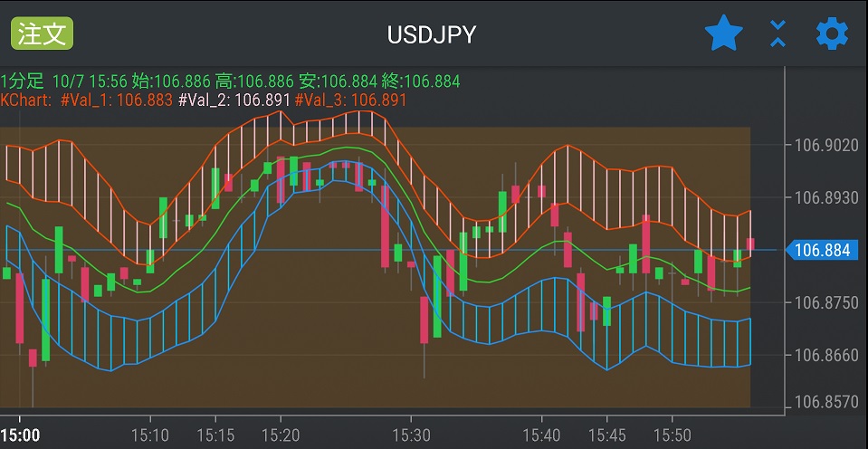868x449 pixels.
Task: Click the 106.8570 price axis label
Action: pos(826,402)
